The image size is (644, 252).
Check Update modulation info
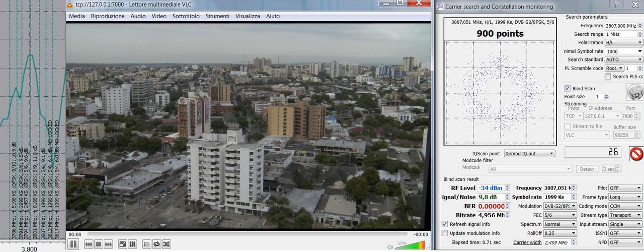click(x=445, y=233)
